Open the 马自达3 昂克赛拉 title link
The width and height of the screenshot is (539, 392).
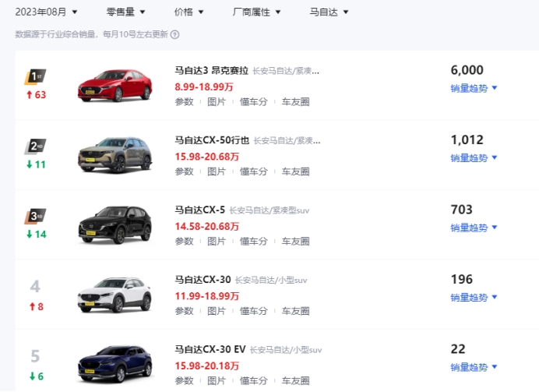click(211, 70)
